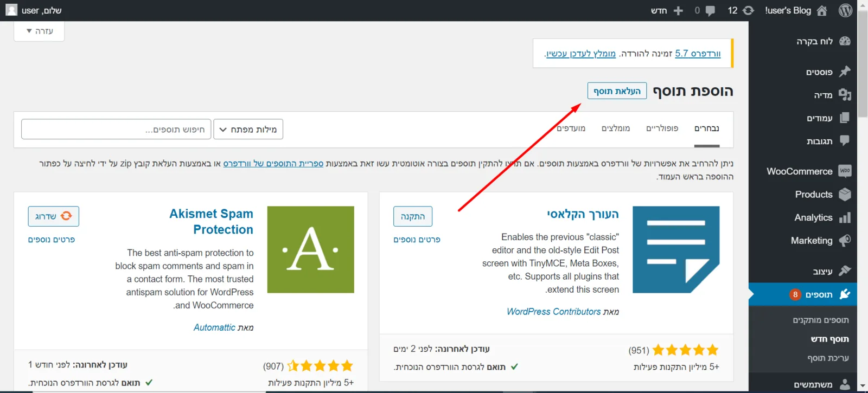Click the התקנה install button for Classic Editor

point(413,216)
